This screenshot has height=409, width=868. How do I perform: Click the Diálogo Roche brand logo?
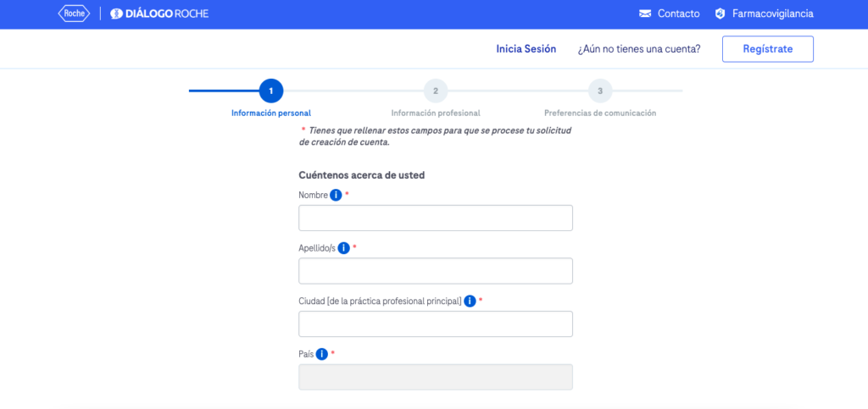click(x=159, y=14)
